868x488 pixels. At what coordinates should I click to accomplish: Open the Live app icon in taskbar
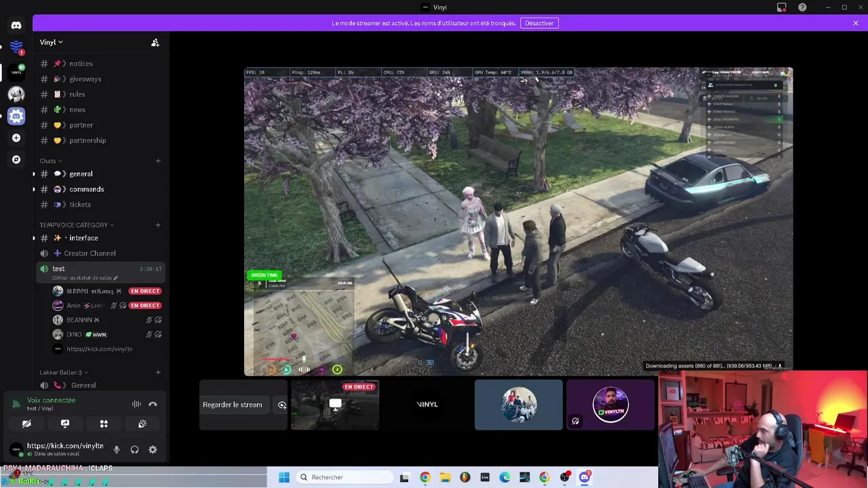[x=485, y=477]
